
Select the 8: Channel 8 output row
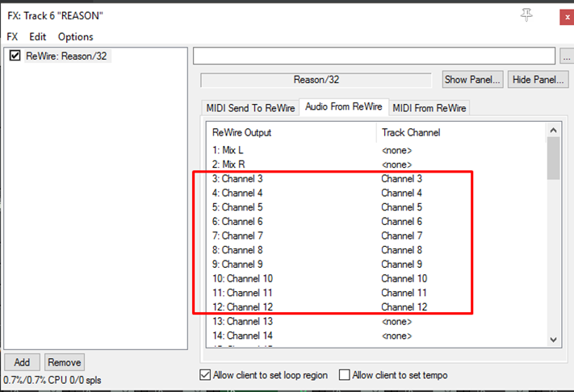pyautogui.click(x=237, y=250)
